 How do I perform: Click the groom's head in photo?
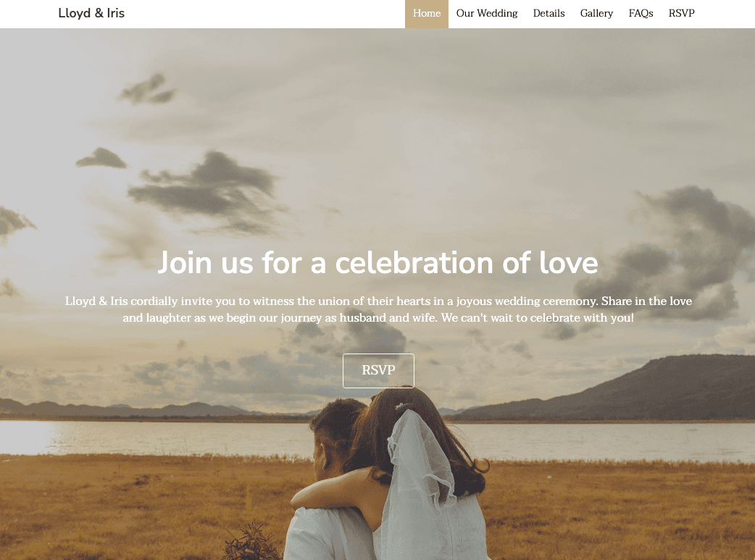coord(337,433)
